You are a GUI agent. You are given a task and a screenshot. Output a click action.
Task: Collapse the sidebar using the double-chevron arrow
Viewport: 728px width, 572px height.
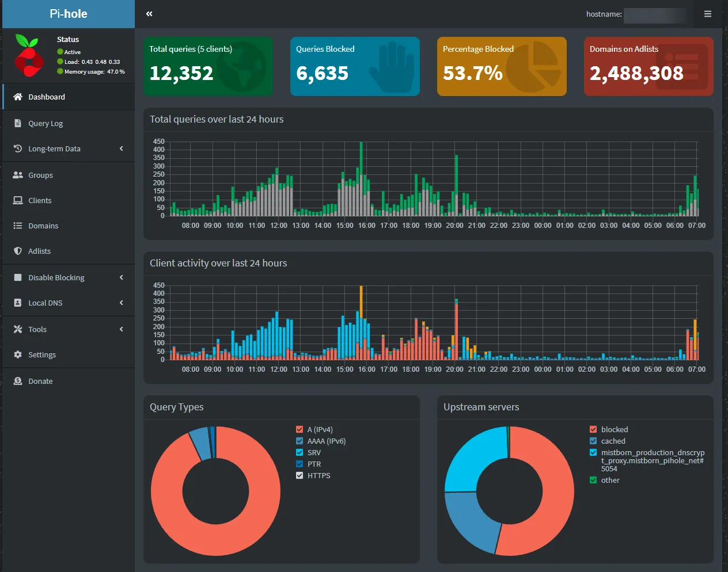tap(149, 13)
